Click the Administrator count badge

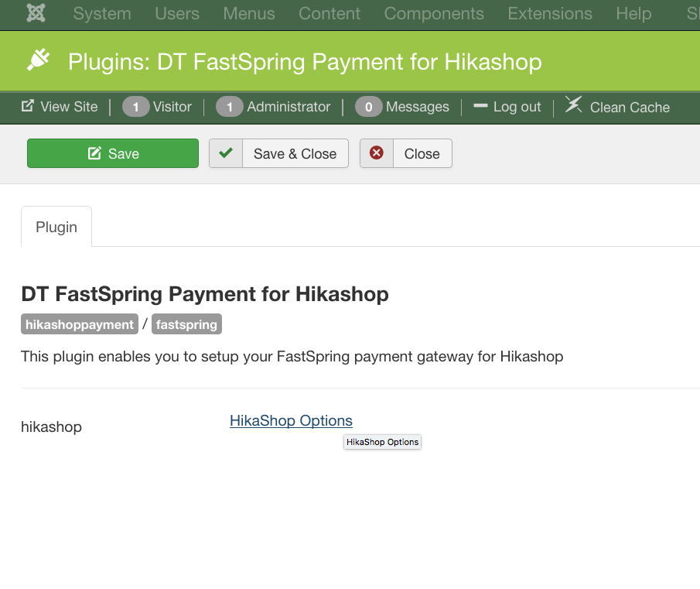[x=230, y=107]
